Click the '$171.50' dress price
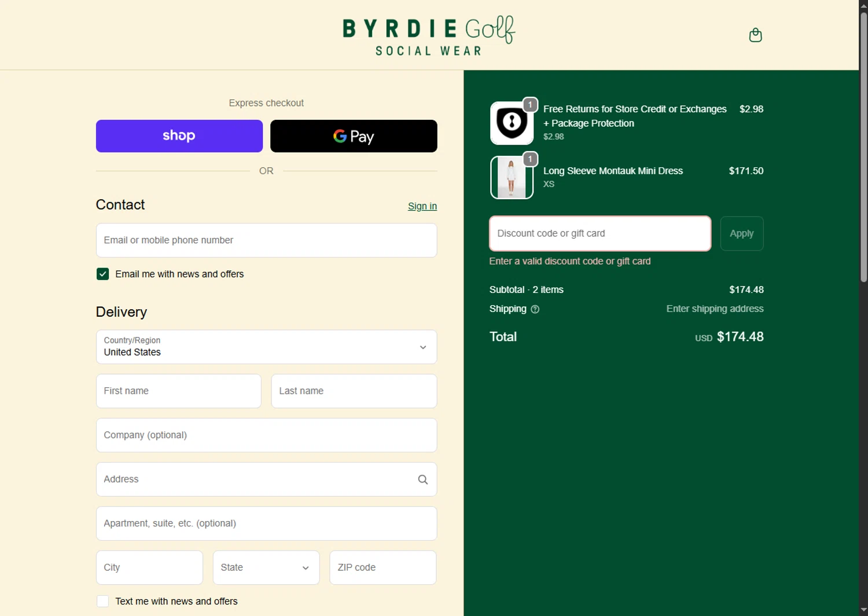This screenshot has width=868, height=616. pos(746,171)
